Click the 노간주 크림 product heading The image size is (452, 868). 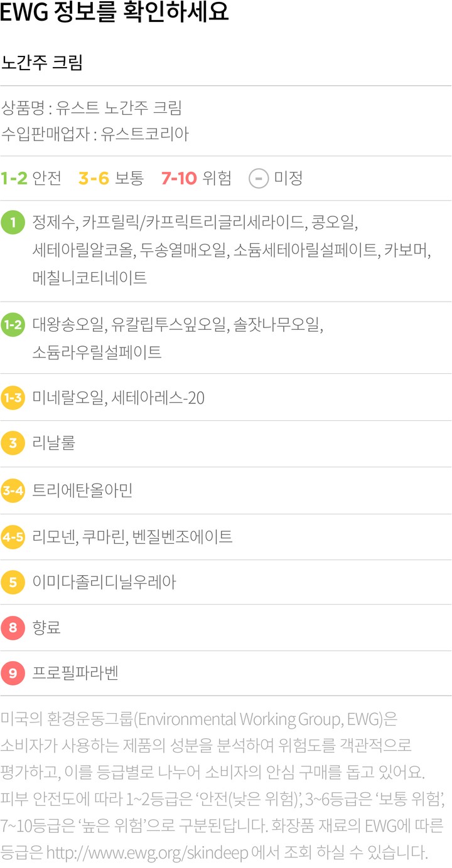click(x=43, y=63)
